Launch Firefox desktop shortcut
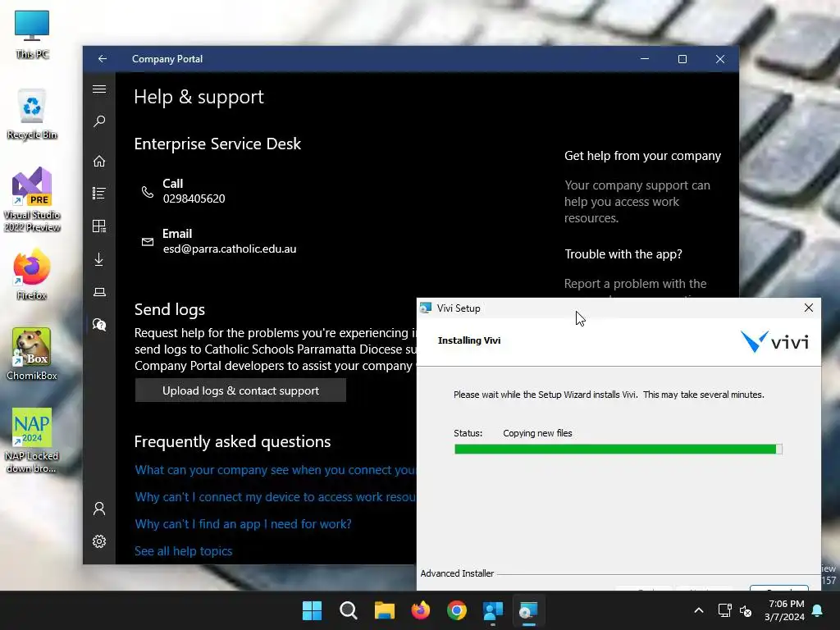Screen dimensions: 840x630 (32, 275)
